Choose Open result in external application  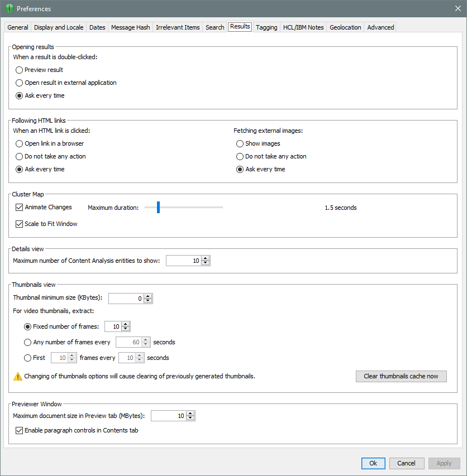tap(20, 83)
